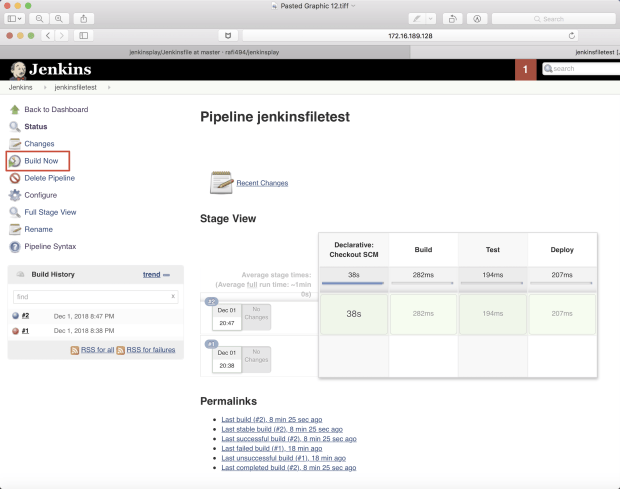
Task: Click the Build Now clock icon
Action: [x=15, y=161]
